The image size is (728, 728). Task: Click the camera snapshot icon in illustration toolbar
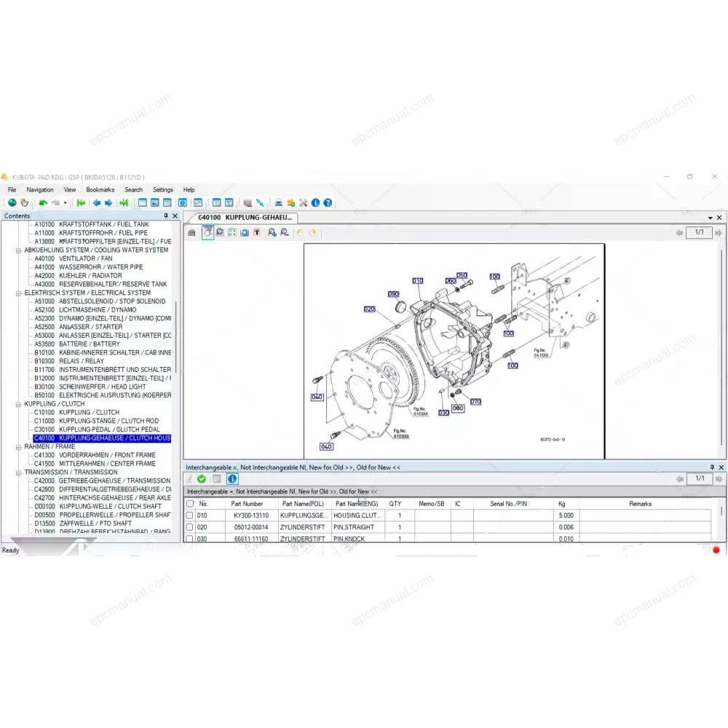(x=245, y=233)
